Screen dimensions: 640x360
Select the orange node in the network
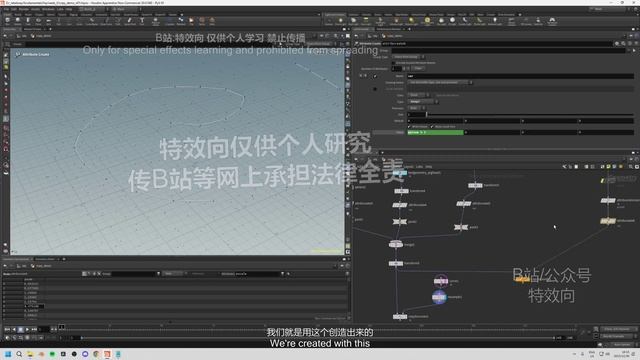click(522, 280)
